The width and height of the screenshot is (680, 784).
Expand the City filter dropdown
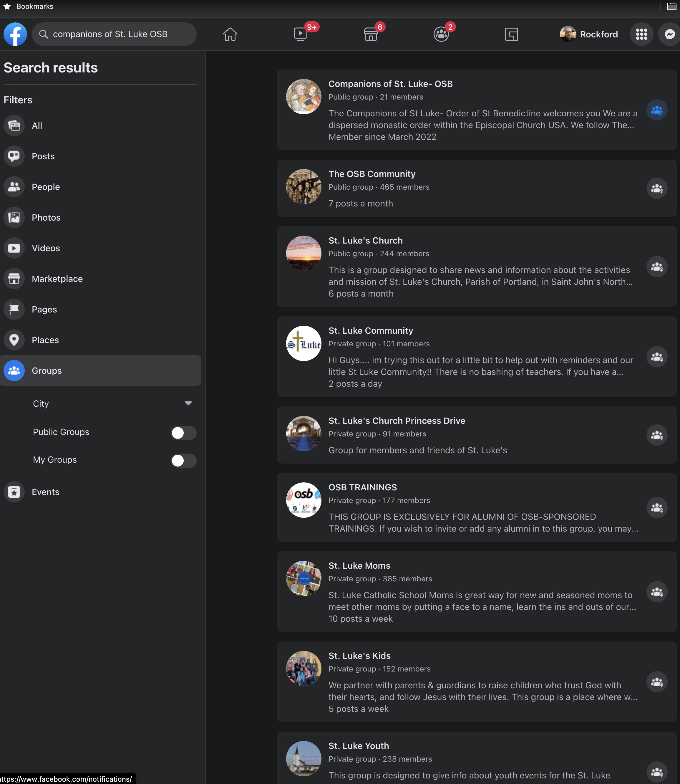112,403
